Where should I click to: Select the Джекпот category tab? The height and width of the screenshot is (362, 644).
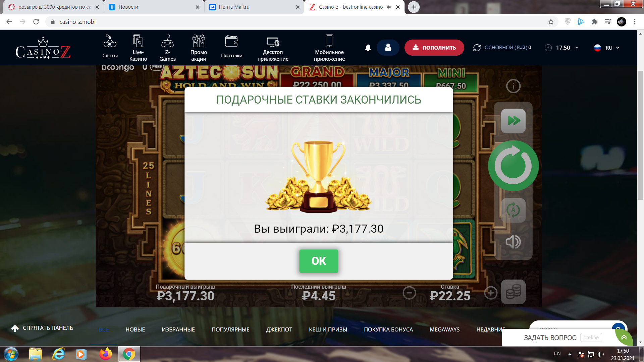[x=279, y=329]
